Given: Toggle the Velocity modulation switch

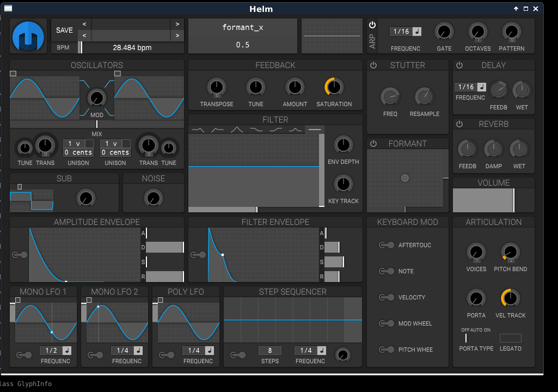Looking at the screenshot, I should tap(386, 297).
